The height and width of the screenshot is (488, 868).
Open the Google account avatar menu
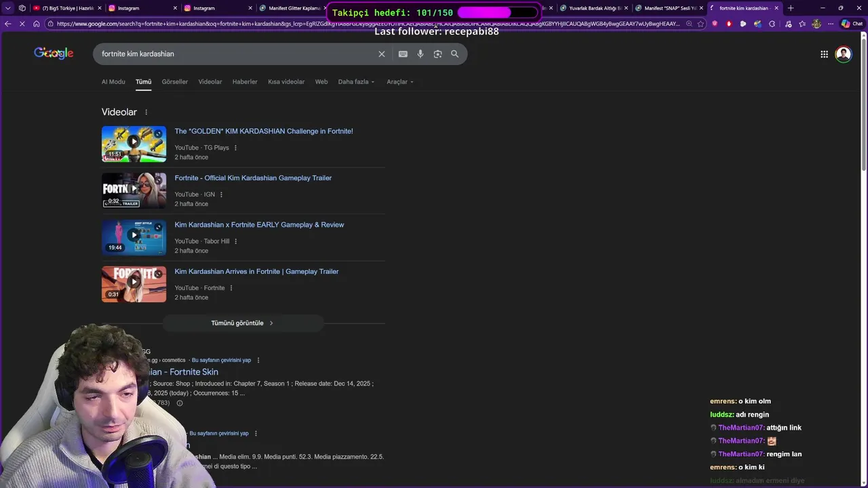click(x=844, y=54)
